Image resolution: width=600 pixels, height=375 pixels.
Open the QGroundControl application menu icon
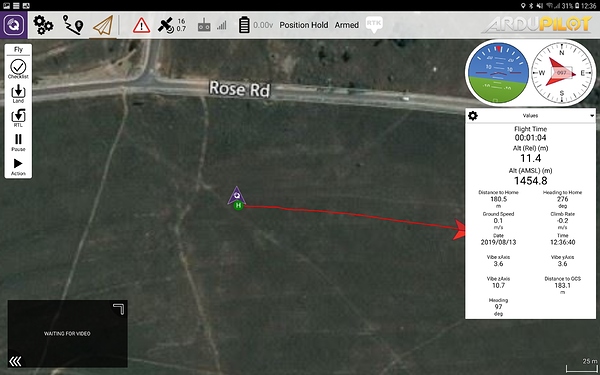pyautogui.click(x=13, y=25)
